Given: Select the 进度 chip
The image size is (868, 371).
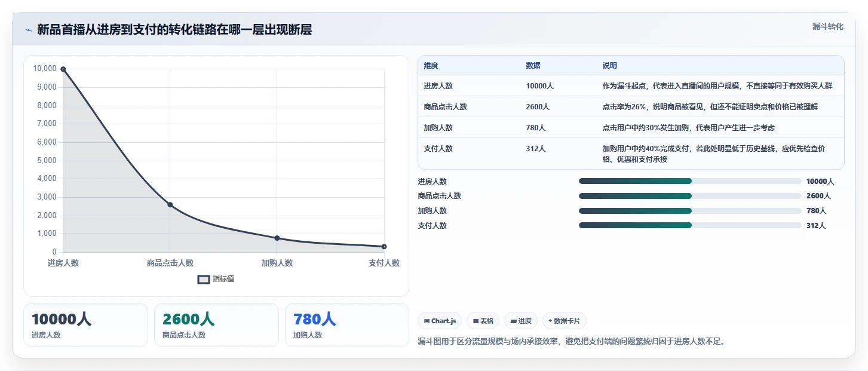Looking at the screenshot, I should tap(521, 321).
